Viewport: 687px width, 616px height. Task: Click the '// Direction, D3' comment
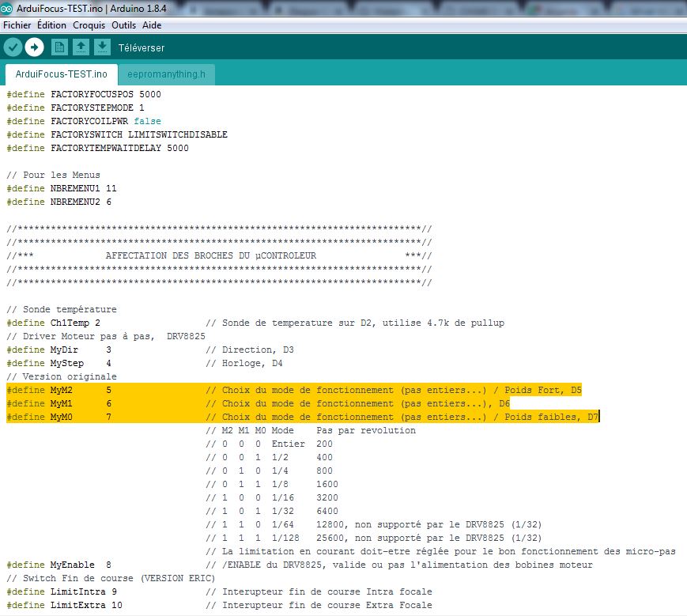point(250,350)
